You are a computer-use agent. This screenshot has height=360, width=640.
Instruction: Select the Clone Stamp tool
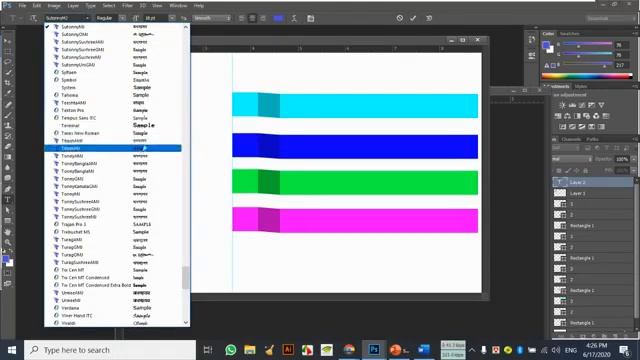point(7,125)
